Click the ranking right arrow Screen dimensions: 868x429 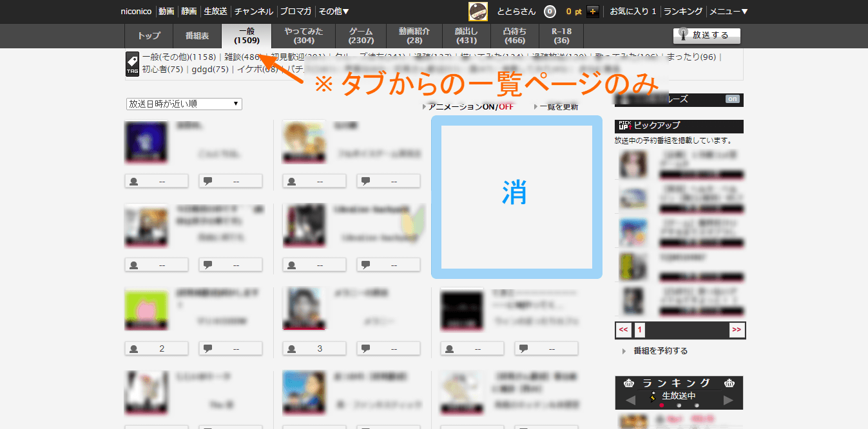(729, 400)
